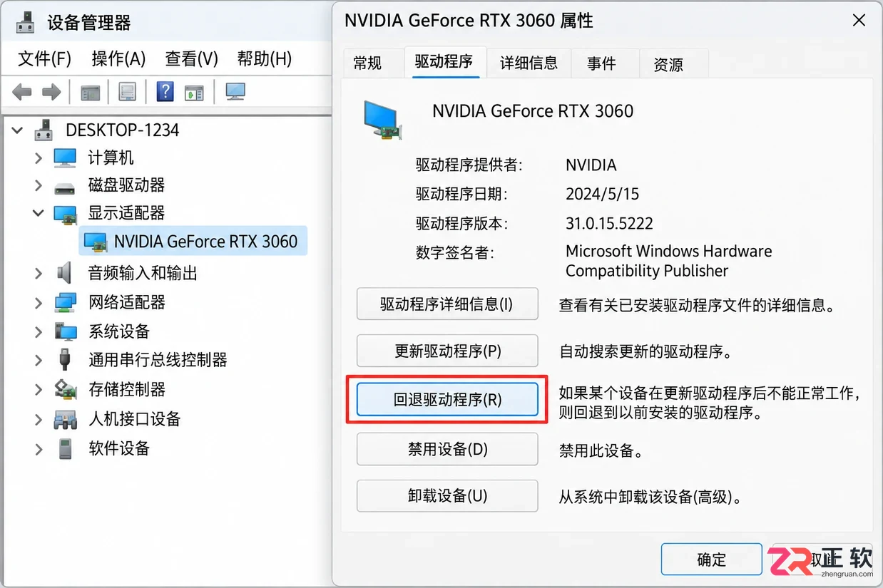Click the Device Manager title bar icon
The width and height of the screenshot is (883, 588).
(x=26, y=23)
